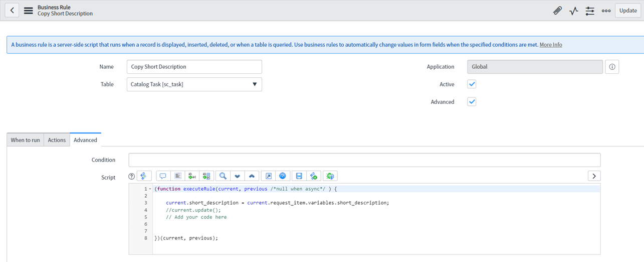Image resolution: width=644 pixels, height=262 pixels.
Task: Open more options ellipsis in header
Action: [x=606, y=11]
